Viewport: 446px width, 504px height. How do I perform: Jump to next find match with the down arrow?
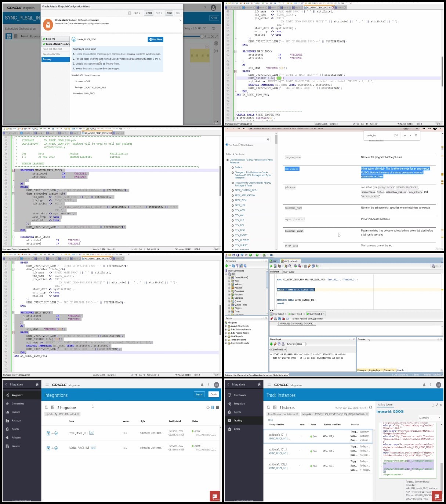pos(410,135)
